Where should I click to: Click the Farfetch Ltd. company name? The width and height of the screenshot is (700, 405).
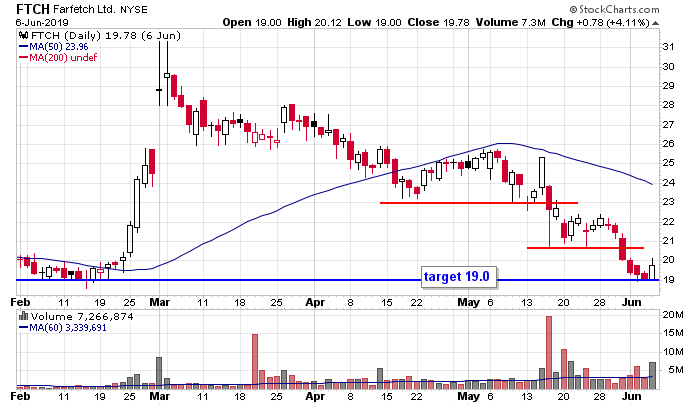pyautogui.click(x=84, y=9)
